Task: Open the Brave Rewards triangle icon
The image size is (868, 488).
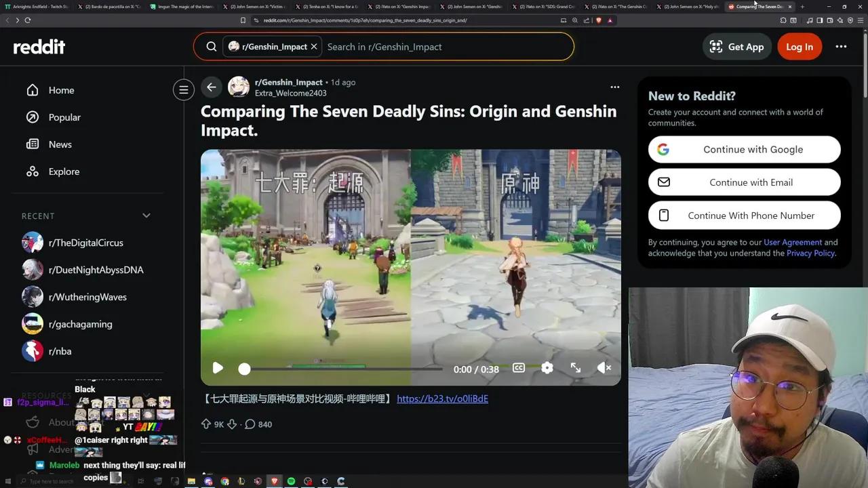Action: 610,20
